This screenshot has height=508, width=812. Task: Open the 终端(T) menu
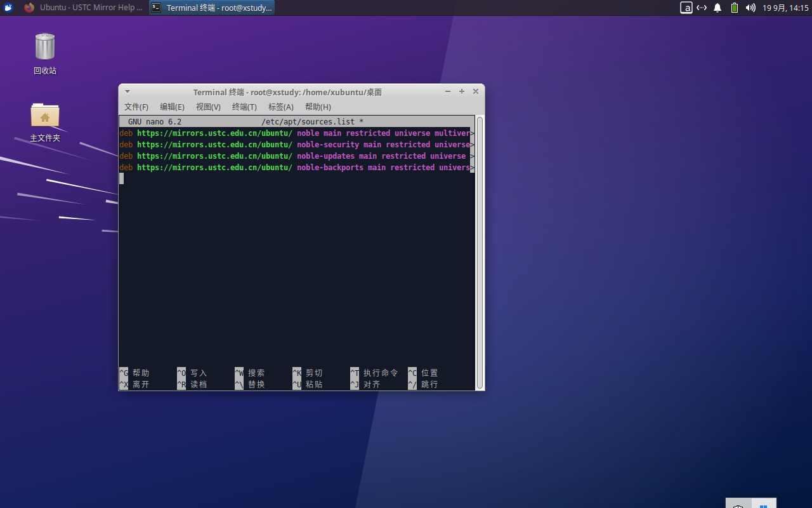tap(244, 107)
